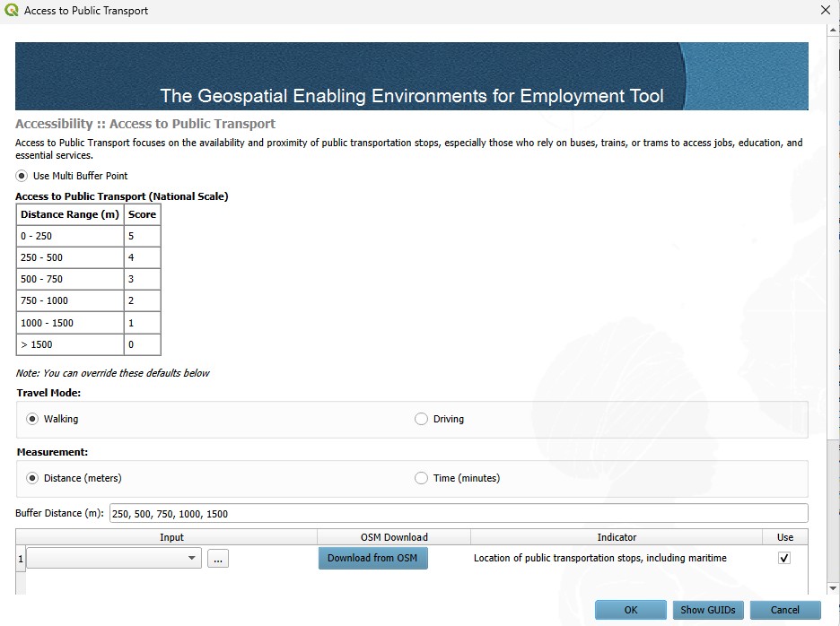
Task: Click the Use column header
Action: (785, 537)
